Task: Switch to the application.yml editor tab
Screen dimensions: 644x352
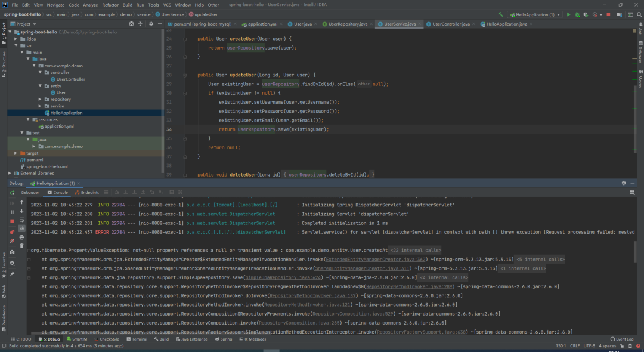Action: (x=262, y=24)
